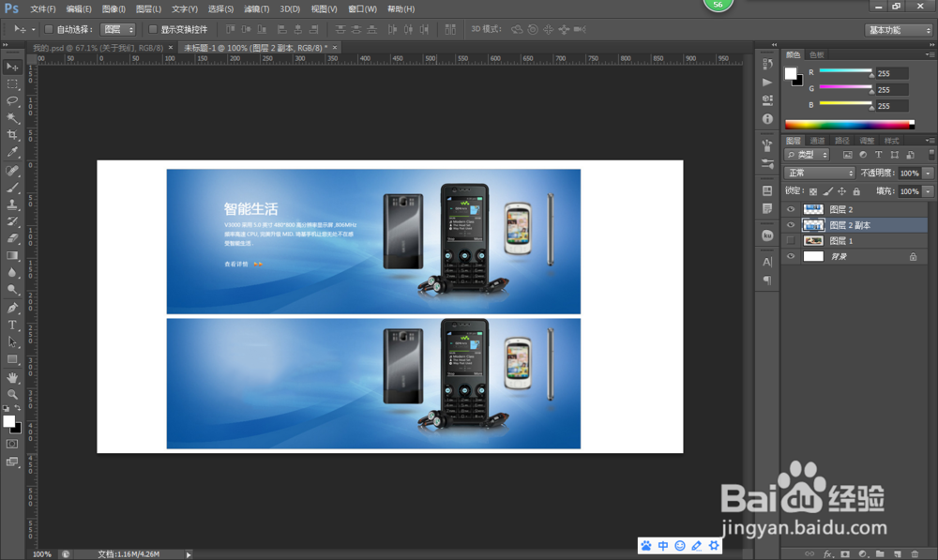The image size is (938, 560).
Task: Hide layer 图层 2 using eye icon
Action: 790,209
